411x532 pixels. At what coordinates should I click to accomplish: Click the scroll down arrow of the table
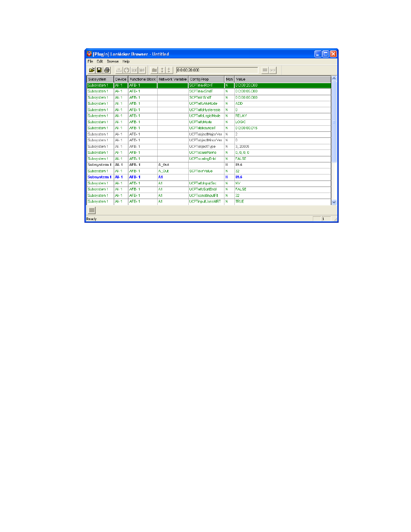334,202
